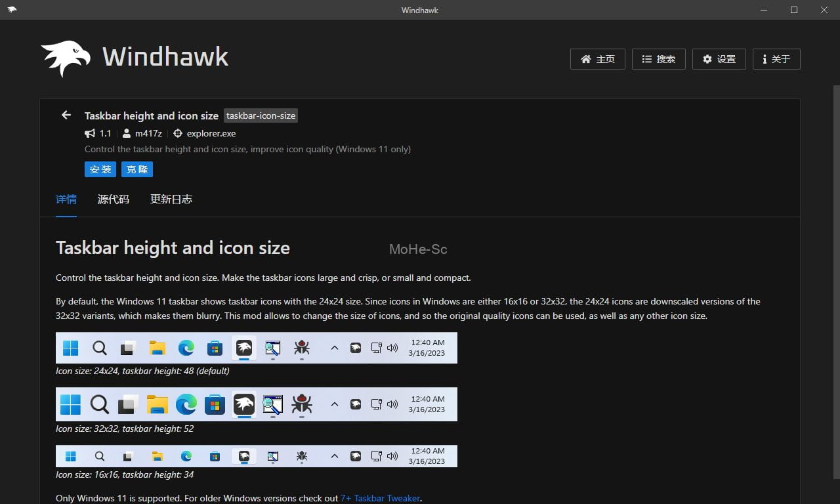Open the 设置 settings page

[719, 59]
